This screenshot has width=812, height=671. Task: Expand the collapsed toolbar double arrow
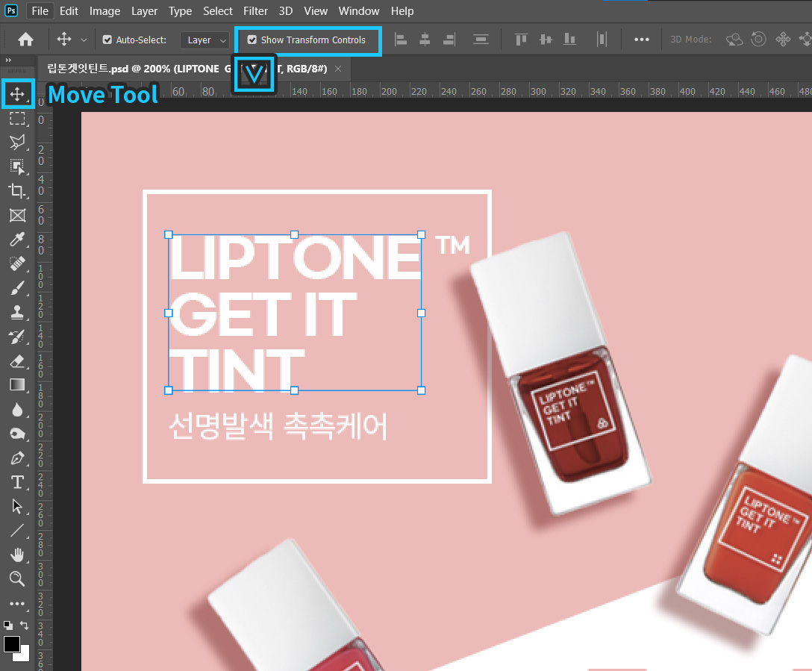pos(8,60)
